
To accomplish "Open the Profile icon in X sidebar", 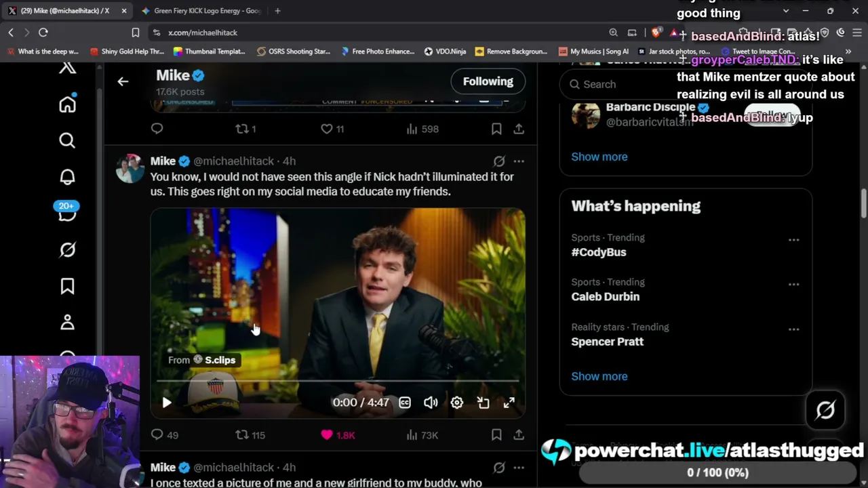I will click(x=67, y=323).
